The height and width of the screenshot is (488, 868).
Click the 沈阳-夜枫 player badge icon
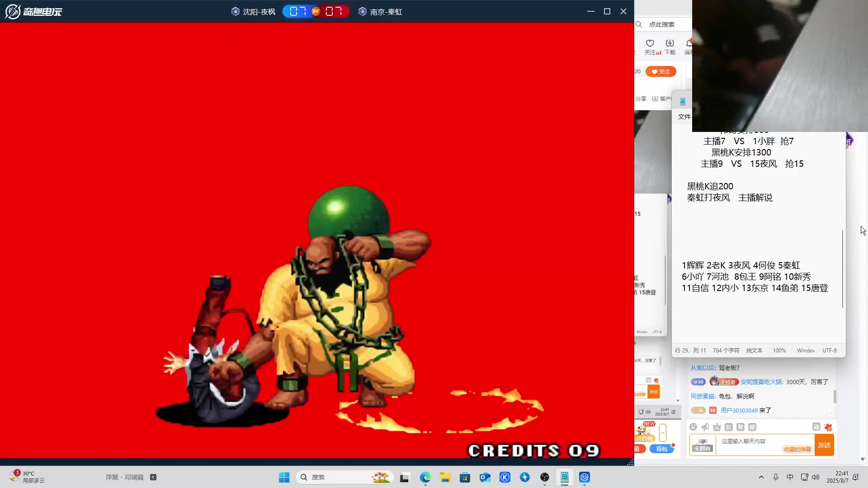click(x=235, y=11)
